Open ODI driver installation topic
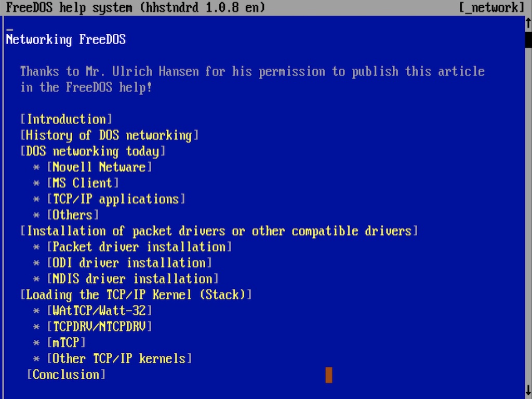This screenshot has width=532, height=399. click(129, 263)
